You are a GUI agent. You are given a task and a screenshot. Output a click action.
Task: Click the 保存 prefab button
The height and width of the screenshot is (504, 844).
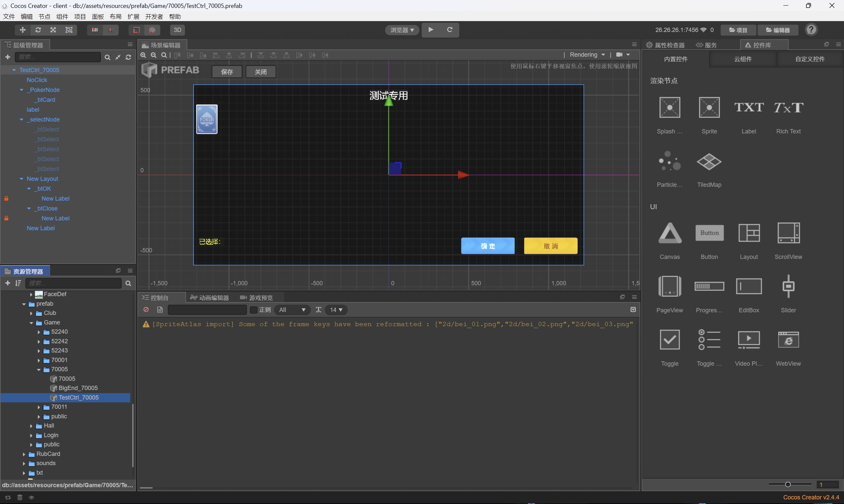227,72
